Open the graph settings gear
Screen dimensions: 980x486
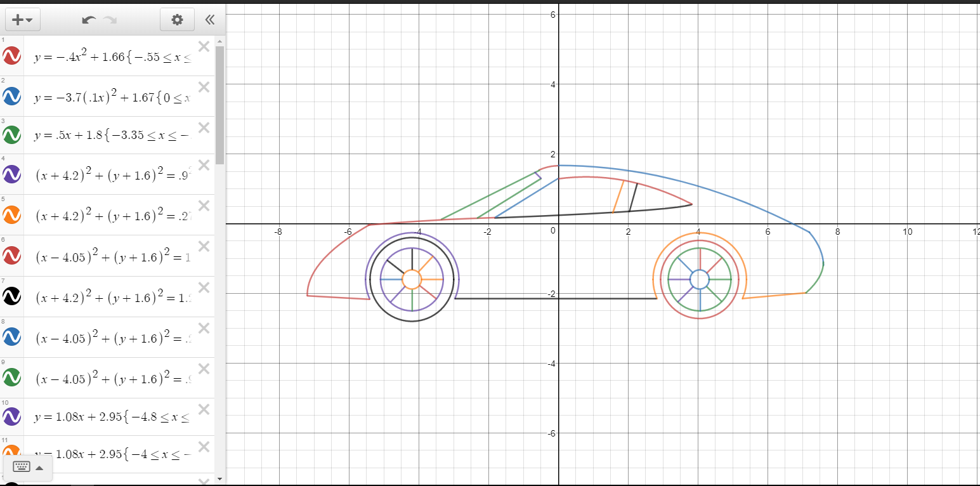(x=176, y=20)
